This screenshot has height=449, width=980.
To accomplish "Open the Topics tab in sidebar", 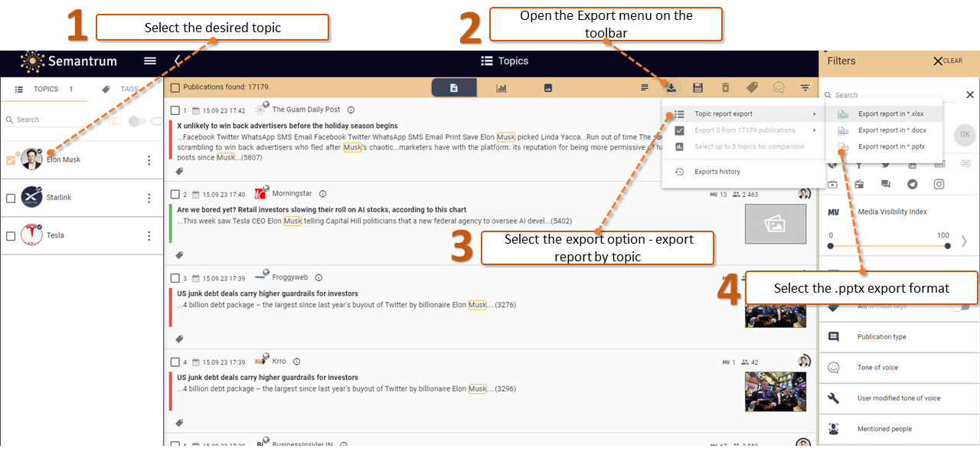I will pos(44,89).
